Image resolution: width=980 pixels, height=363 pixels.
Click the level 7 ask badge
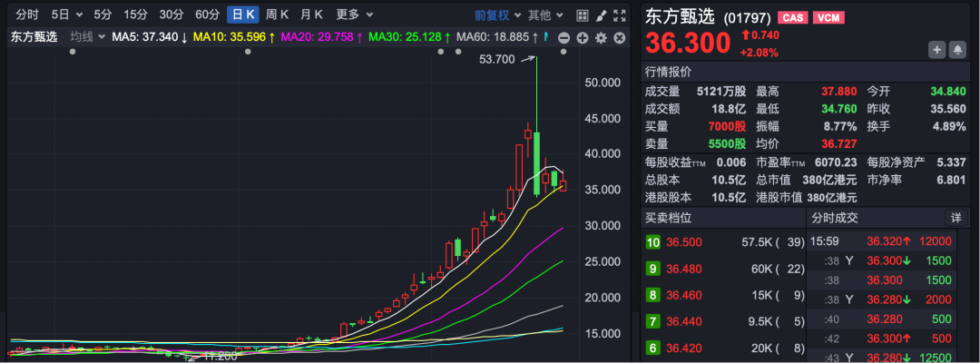click(653, 322)
